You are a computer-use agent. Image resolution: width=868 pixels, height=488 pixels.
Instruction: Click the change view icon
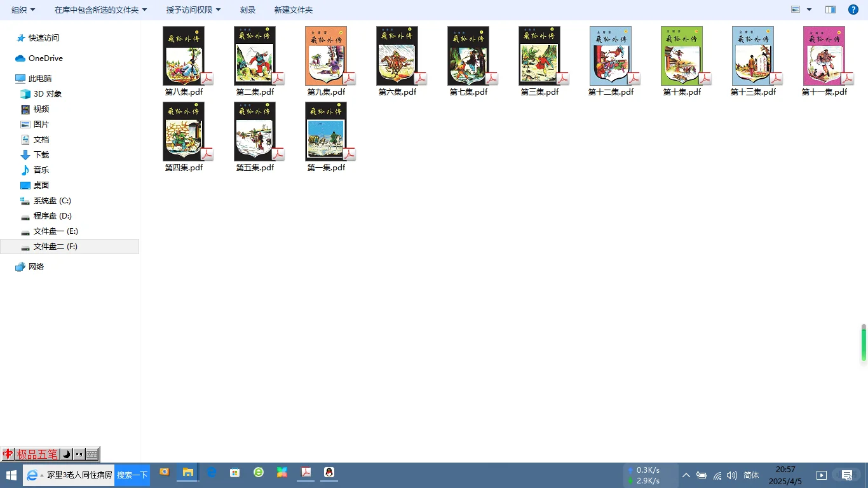796,10
